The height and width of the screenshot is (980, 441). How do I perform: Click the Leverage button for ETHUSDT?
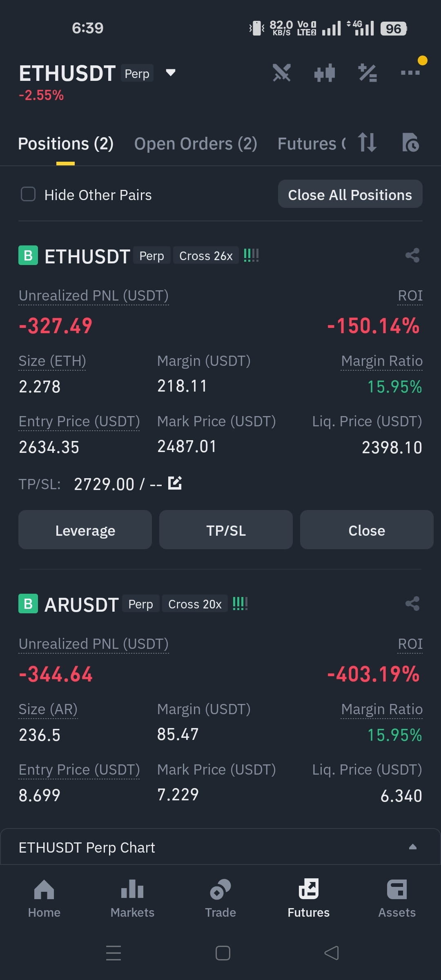coord(85,530)
